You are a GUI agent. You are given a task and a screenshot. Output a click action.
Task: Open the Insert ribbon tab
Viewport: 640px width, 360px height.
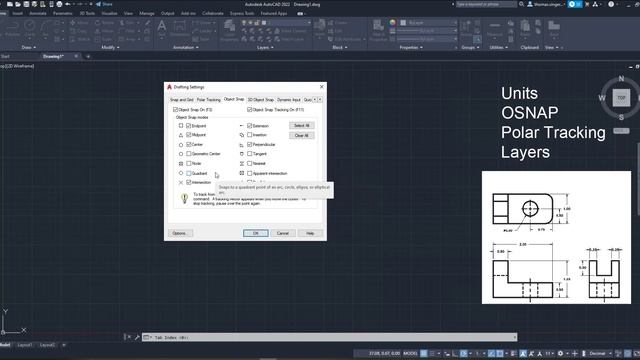tap(18, 13)
